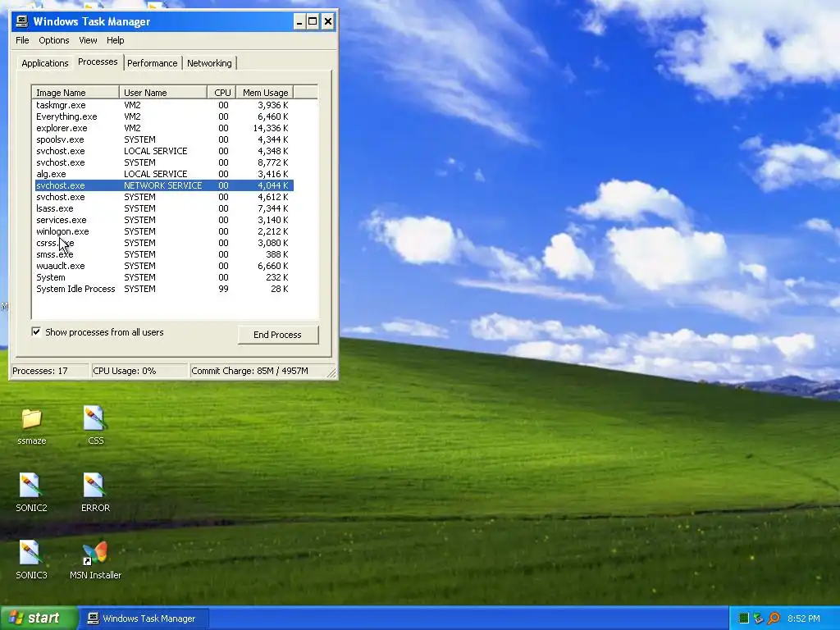Select the wuauclt.exe process row
The width and height of the screenshot is (840, 630).
tap(164, 266)
